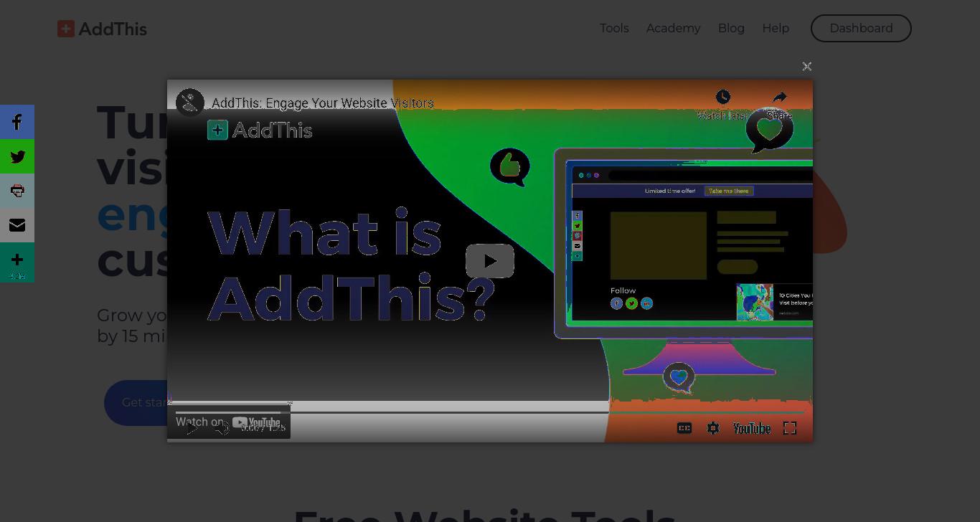Open the video on YouTube via logo
The width and height of the screenshot is (980, 522).
(752, 428)
